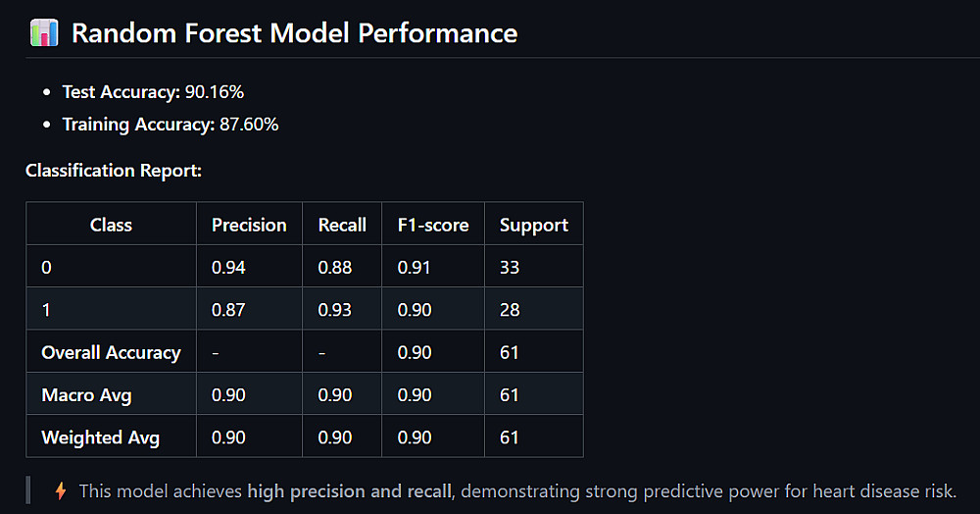Click the support value 33
Image resolution: width=980 pixels, height=514 pixels.
coord(509,267)
